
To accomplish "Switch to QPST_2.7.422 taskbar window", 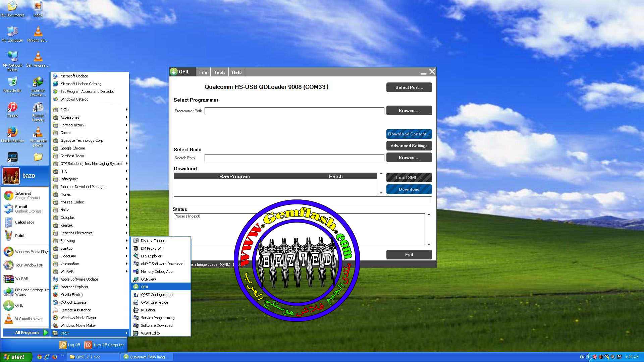I will (92, 357).
